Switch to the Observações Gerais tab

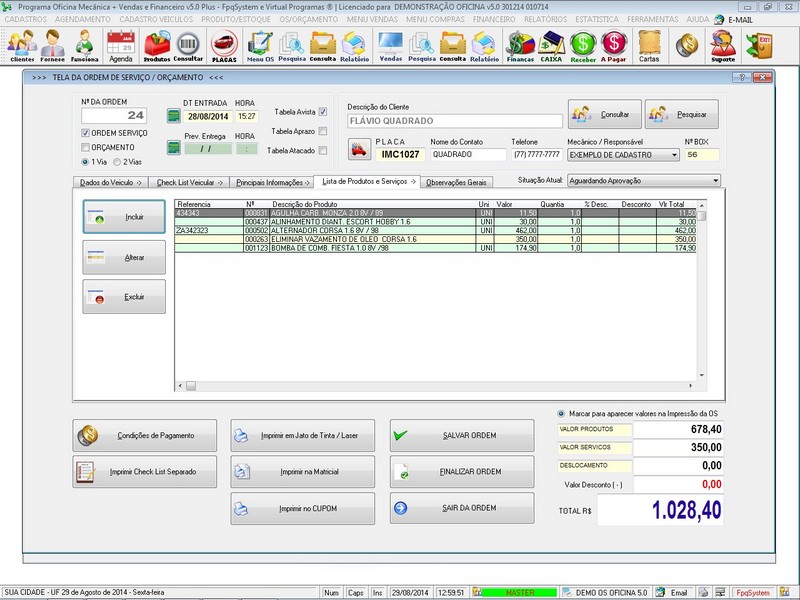(456, 182)
